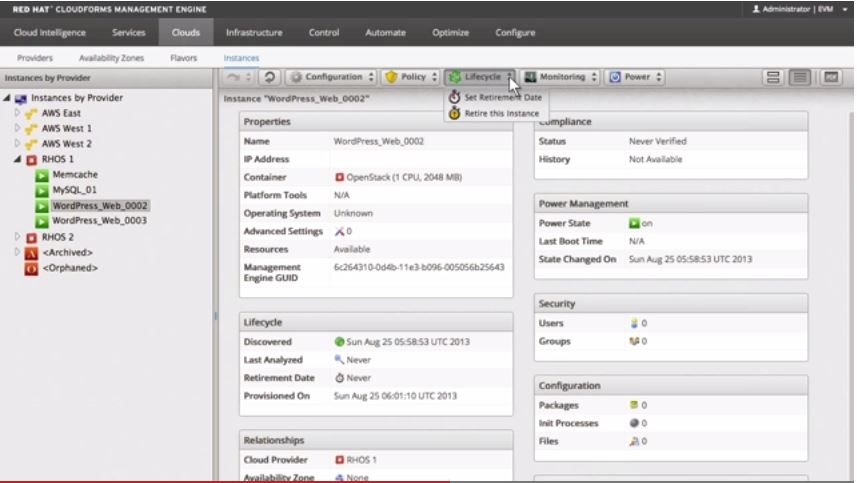The image size is (857, 483).
Task: Click the Init Processes icon
Action: tap(634, 423)
